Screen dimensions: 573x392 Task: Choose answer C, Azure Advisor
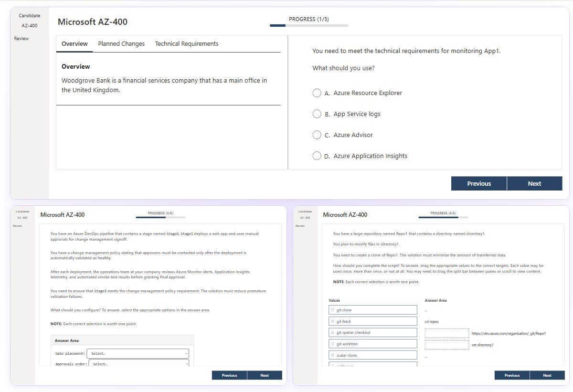(x=317, y=135)
